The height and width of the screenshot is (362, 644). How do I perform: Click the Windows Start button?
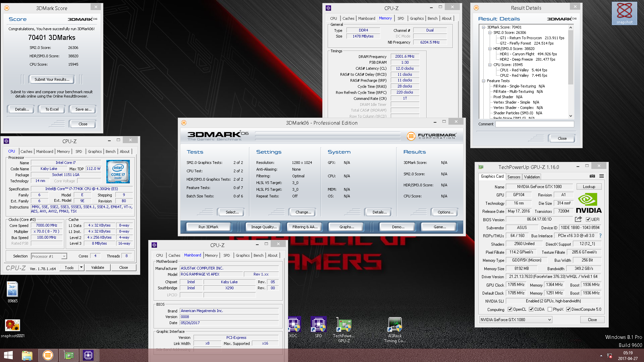pos(8,355)
